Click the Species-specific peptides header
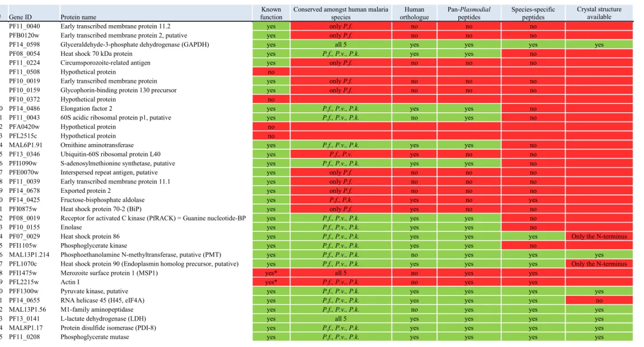 (533, 13)
